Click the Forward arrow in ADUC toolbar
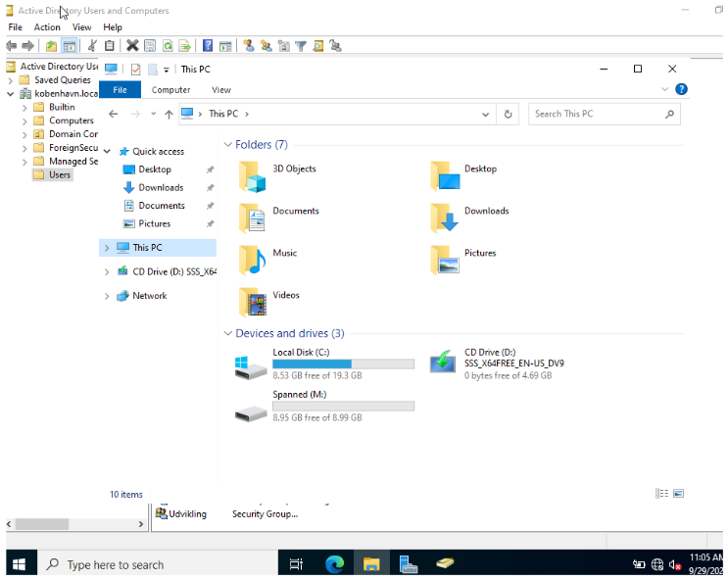 pyautogui.click(x=27, y=45)
